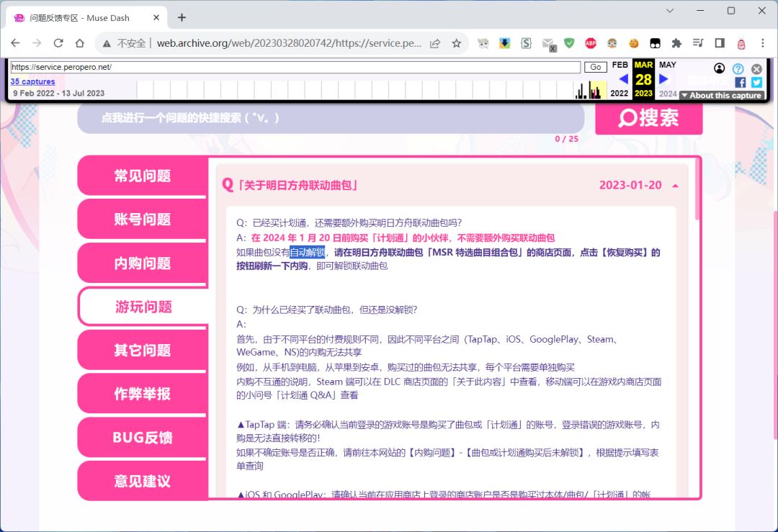Share capture on Facebook

pyautogui.click(x=741, y=83)
